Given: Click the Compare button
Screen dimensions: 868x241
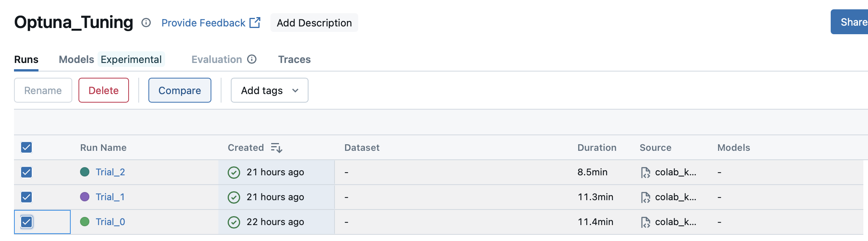Looking at the screenshot, I should click(180, 91).
